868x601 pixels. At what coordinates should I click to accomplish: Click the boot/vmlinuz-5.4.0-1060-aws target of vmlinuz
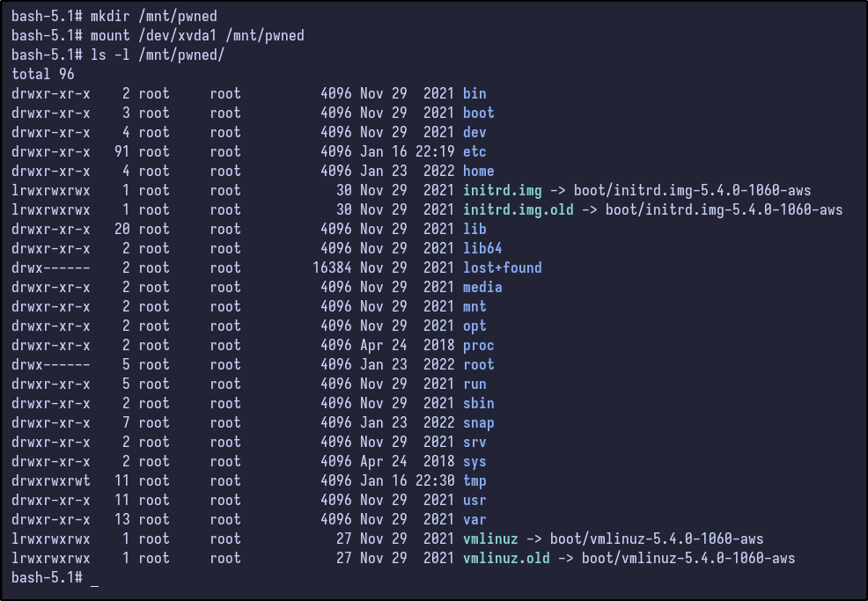[656, 539]
